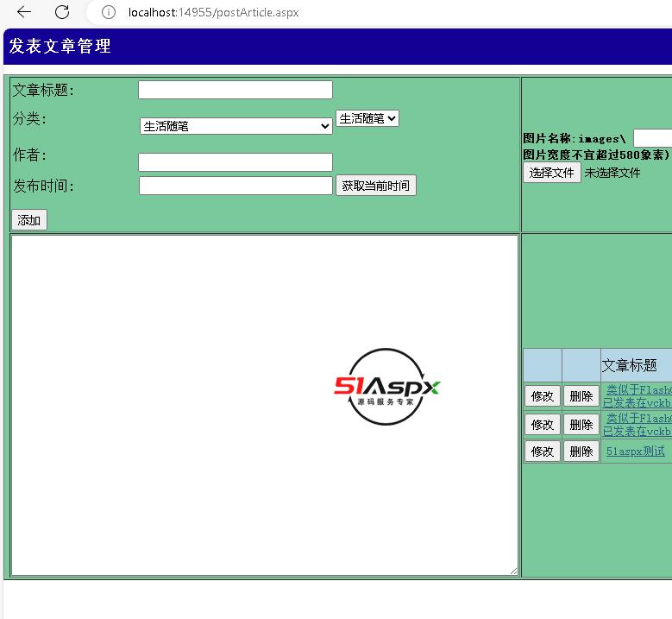This screenshot has width=672, height=619.
Task: Grab the textarea resize handle corner
Action: [x=513, y=571]
